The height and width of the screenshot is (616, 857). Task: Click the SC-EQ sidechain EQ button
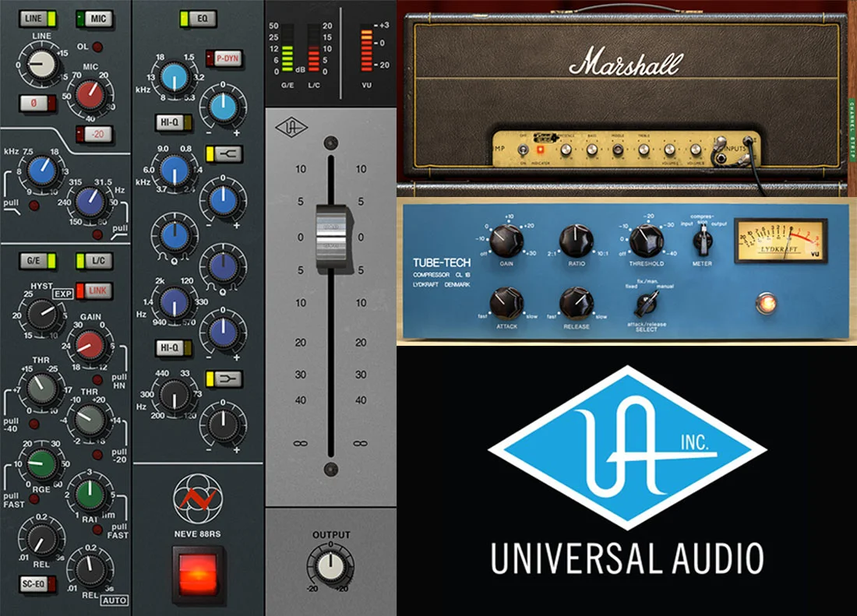click(37, 584)
